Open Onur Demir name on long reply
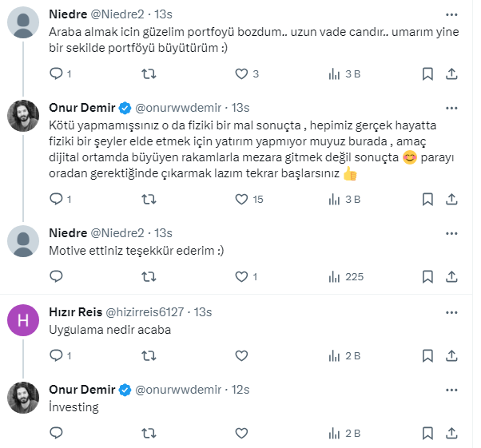Screen dimensions: 481x448 82,107
